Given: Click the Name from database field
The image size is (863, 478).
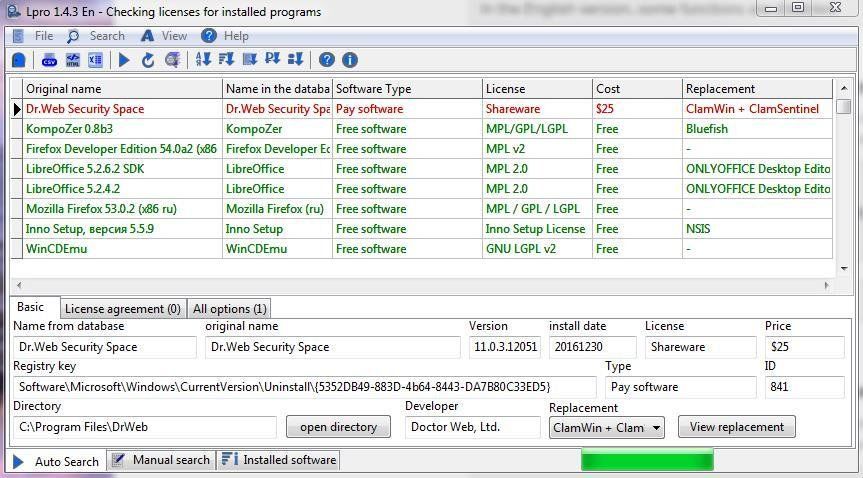Looking at the screenshot, I should (105, 347).
